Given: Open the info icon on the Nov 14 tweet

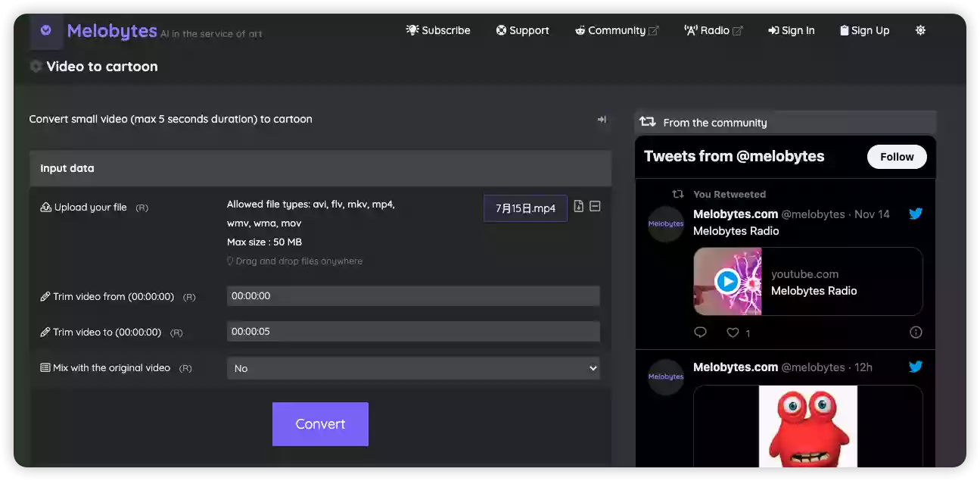Looking at the screenshot, I should pos(916,333).
